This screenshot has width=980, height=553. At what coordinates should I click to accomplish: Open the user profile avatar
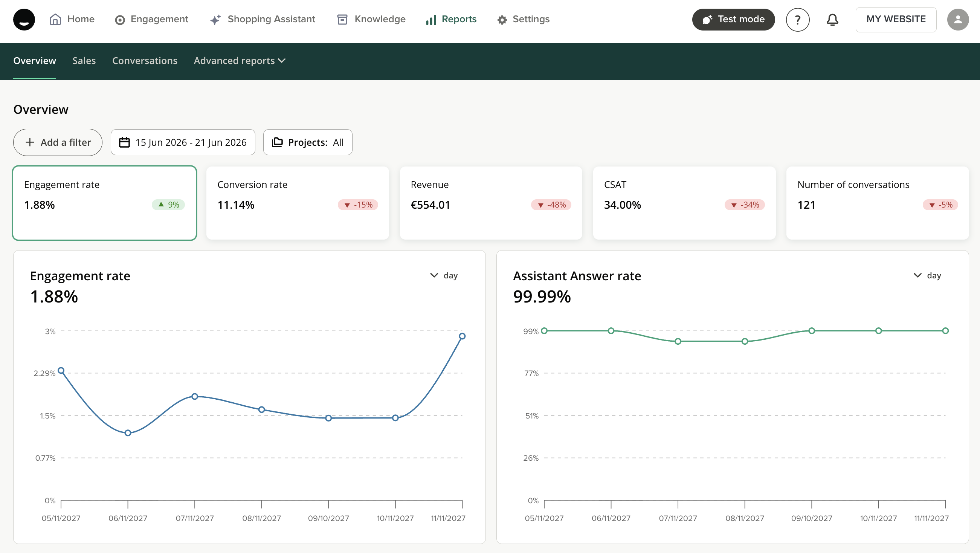tap(957, 20)
